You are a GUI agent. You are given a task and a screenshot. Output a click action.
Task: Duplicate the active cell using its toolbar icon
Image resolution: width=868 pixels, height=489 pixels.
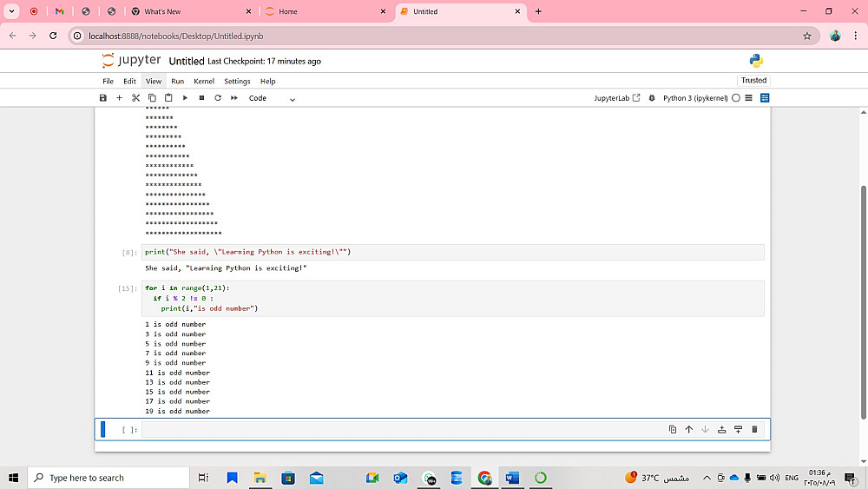(x=673, y=429)
